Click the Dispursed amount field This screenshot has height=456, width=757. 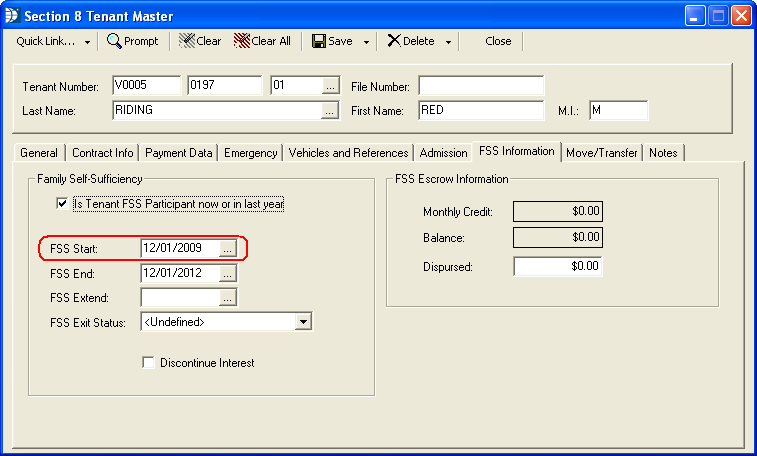click(x=558, y=266)
